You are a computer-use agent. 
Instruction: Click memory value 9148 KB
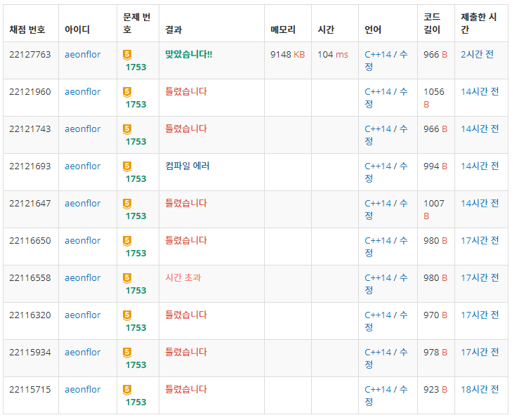[288, 55]
